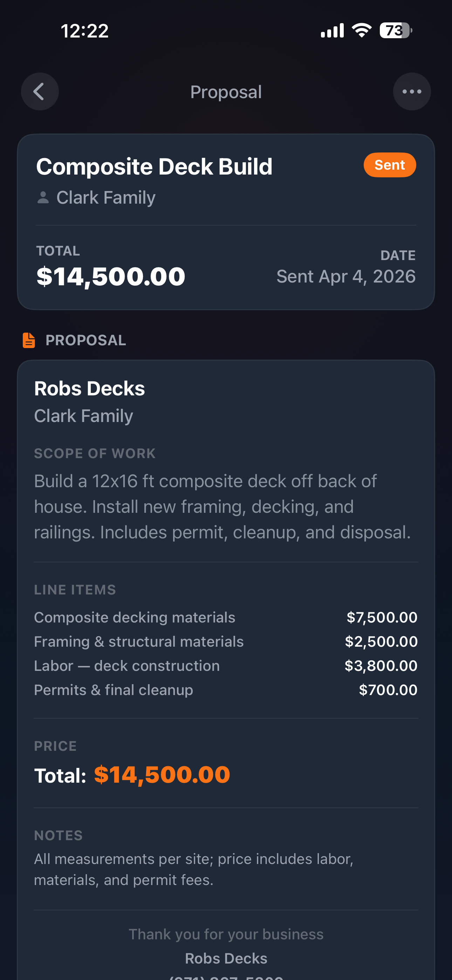Tap the Composite Deck Build title
Image resolution: width=452 pixels, height=980 pixels.
point(154,166)
